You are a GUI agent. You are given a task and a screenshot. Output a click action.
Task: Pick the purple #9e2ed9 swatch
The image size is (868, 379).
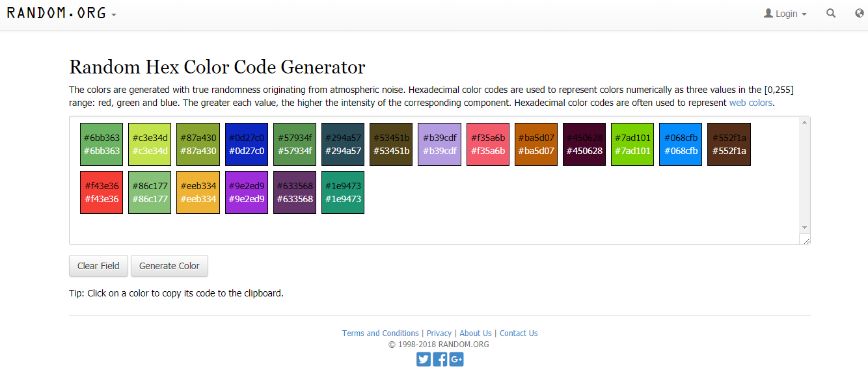click(246, 192)
